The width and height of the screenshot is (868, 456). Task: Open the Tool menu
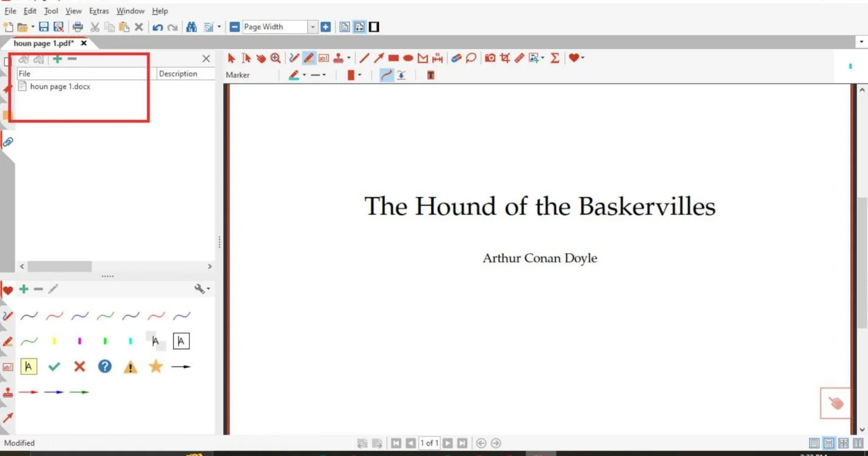(51, 11)
